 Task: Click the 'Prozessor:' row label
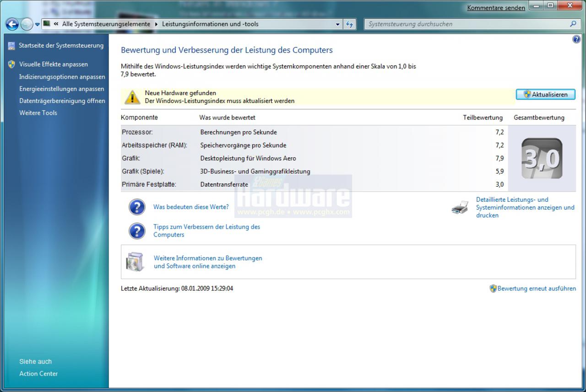coord(137,132)
